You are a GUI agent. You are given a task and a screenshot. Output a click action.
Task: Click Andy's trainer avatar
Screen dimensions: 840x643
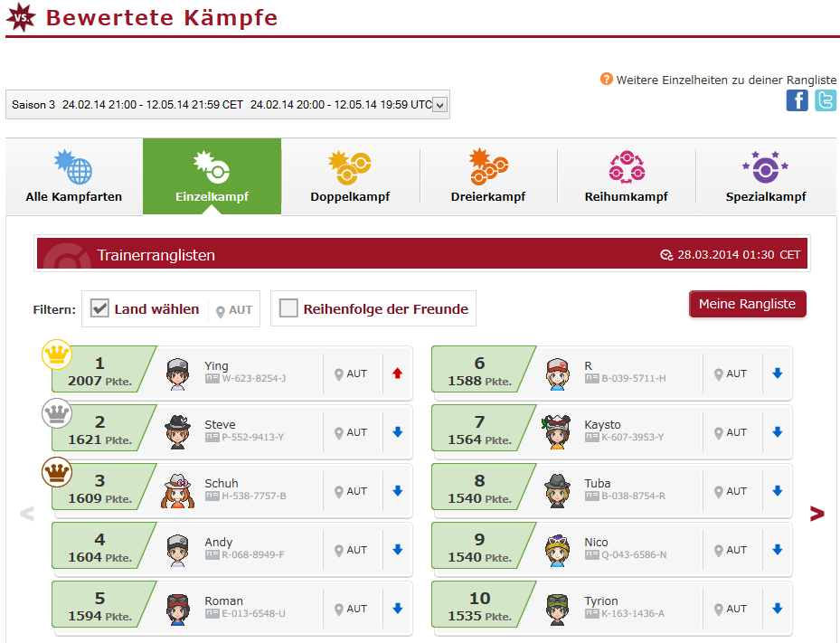pyautogui.click(x=177, y=550)
